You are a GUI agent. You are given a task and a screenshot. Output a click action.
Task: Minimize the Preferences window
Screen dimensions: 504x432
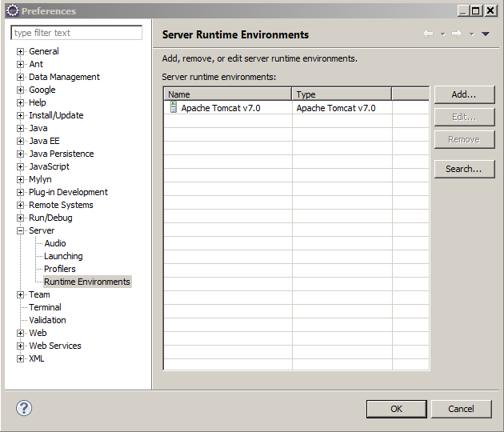coord(463,10)
